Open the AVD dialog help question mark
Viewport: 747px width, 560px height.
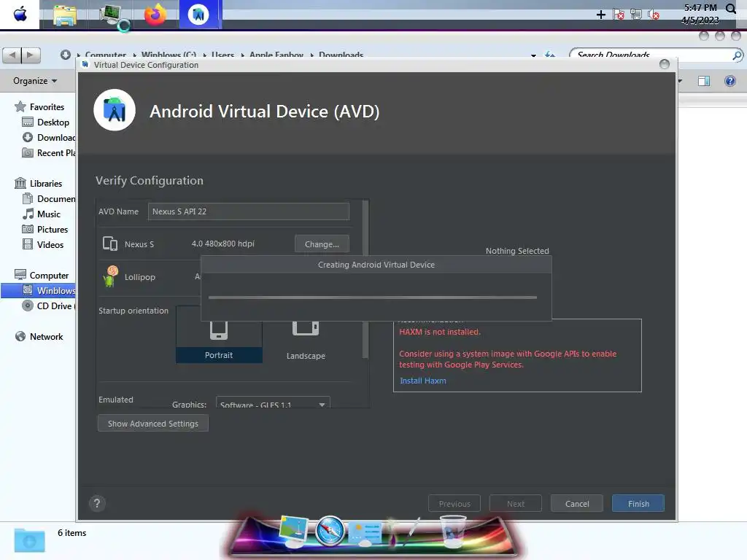97,503
